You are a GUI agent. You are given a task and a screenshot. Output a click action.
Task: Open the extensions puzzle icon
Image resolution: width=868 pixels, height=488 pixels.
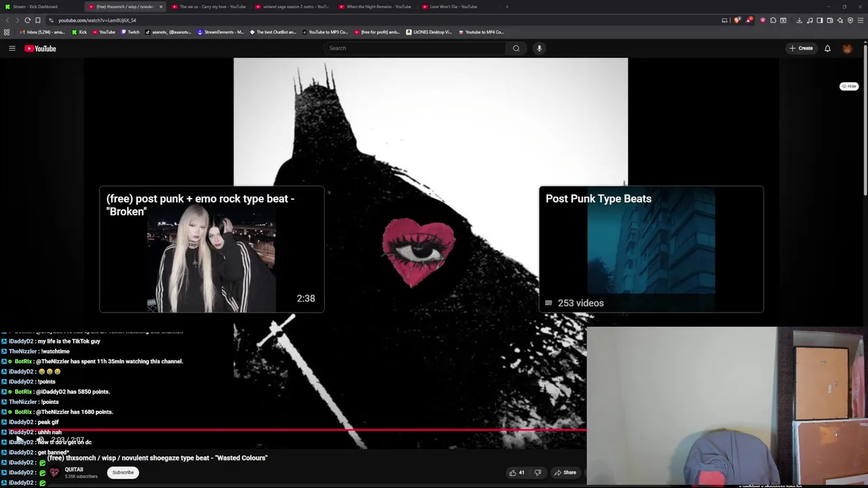coord(773,20)
